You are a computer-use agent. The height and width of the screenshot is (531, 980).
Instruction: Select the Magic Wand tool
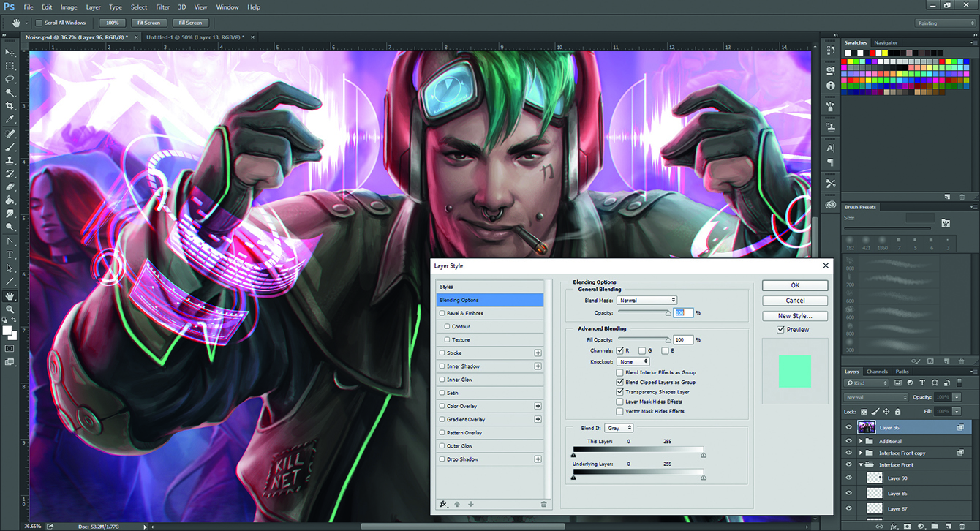[x=10, y=93]
